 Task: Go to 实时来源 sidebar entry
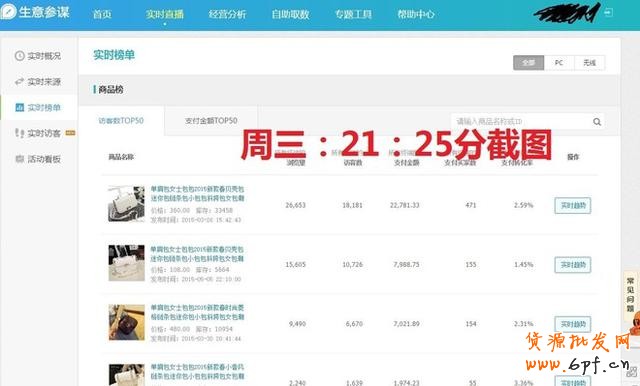click(x=44, y=82)
